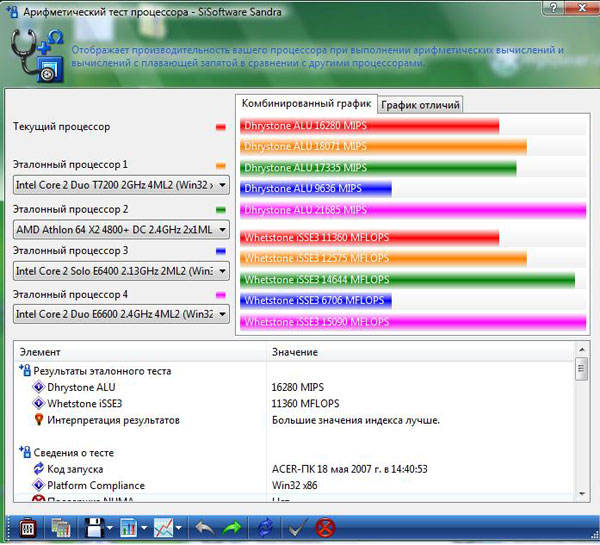
Task: Select the Интерпретация результатов row
Action: tap(295, 420)
